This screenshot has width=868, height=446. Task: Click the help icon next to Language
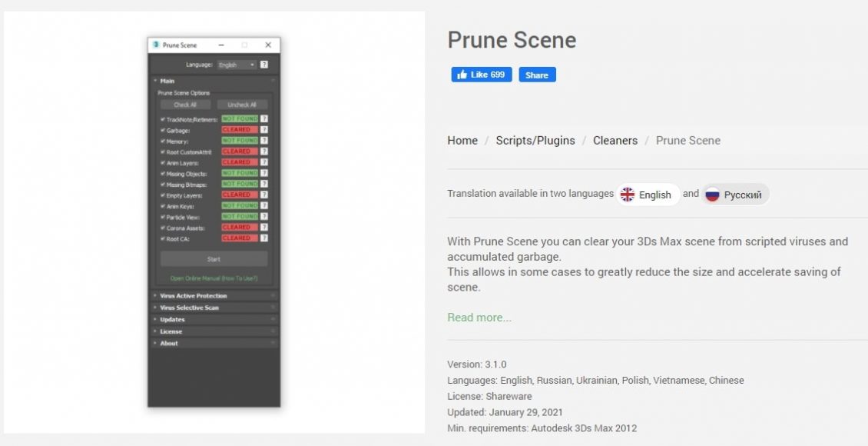point(264,65)
